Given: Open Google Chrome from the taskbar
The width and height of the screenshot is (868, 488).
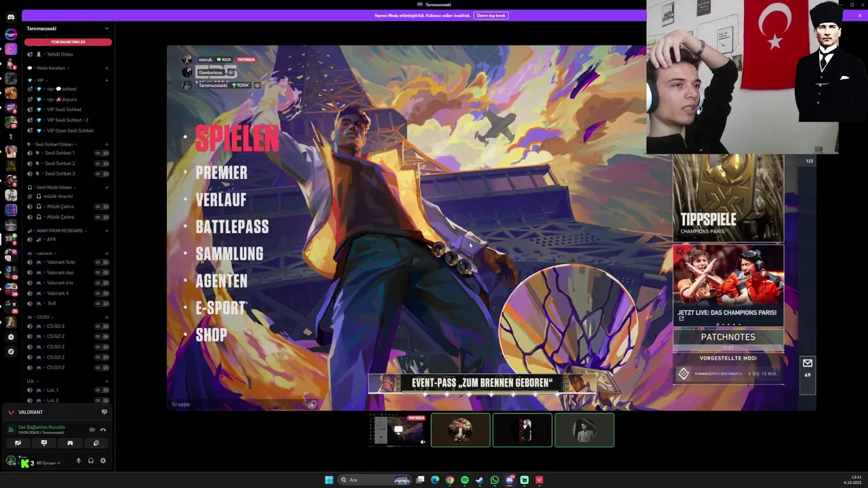Looking at the screenshot, I should click(450, 480).
